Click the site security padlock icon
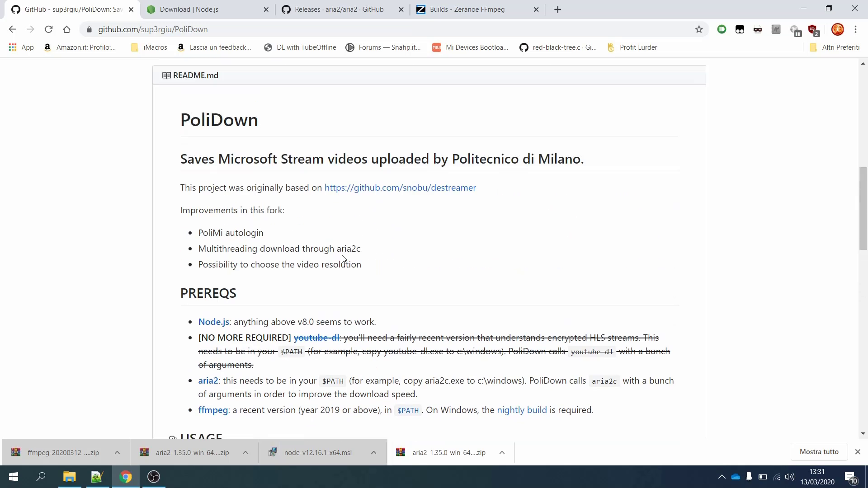Screen dimensions: 868x488 pyautogui.click(x=89, y=29)
